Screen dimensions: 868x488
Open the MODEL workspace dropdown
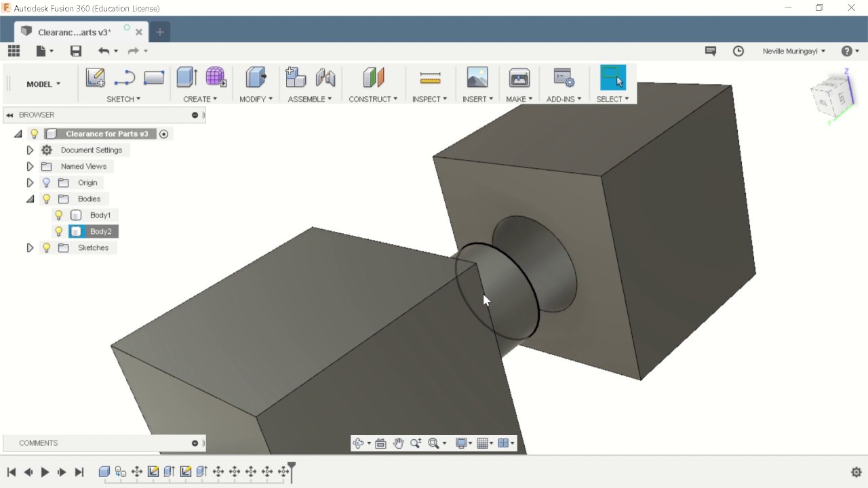pyautogui.click(x=43, y=84)
